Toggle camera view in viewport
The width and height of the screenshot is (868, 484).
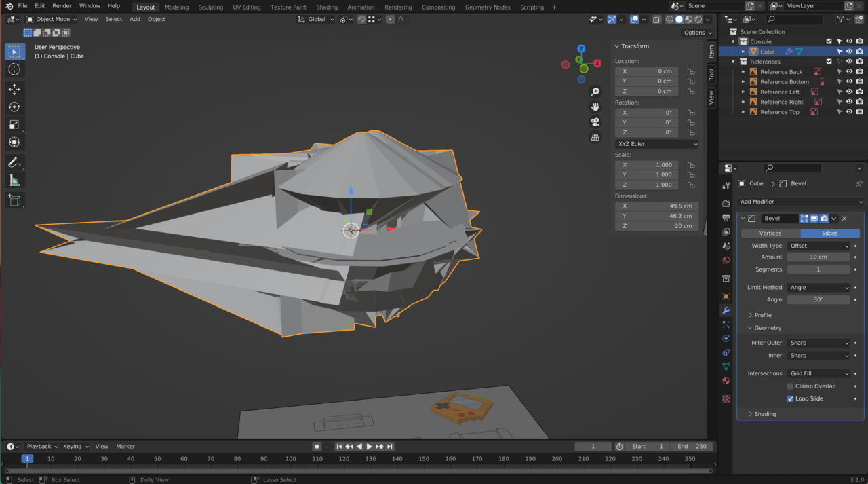(x=595, y=122)
